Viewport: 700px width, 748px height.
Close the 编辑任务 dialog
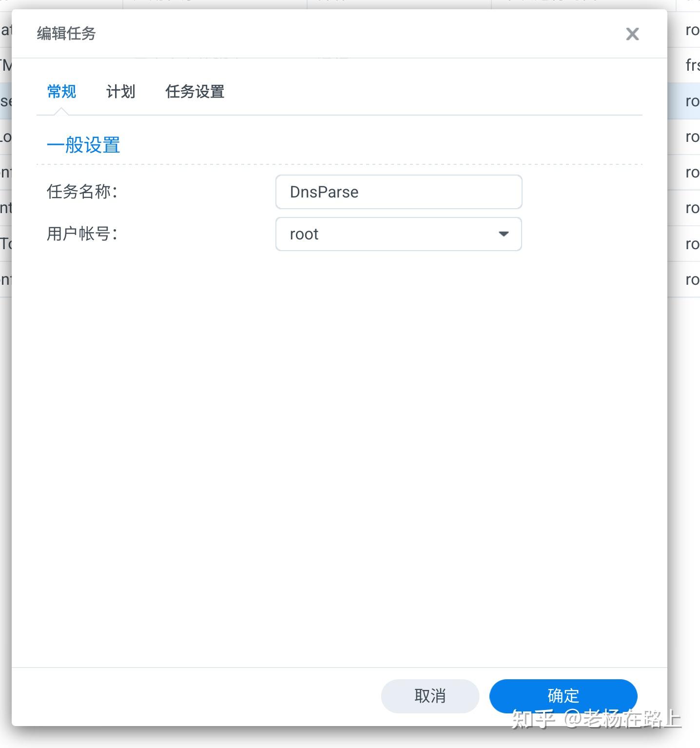[632, 34]
